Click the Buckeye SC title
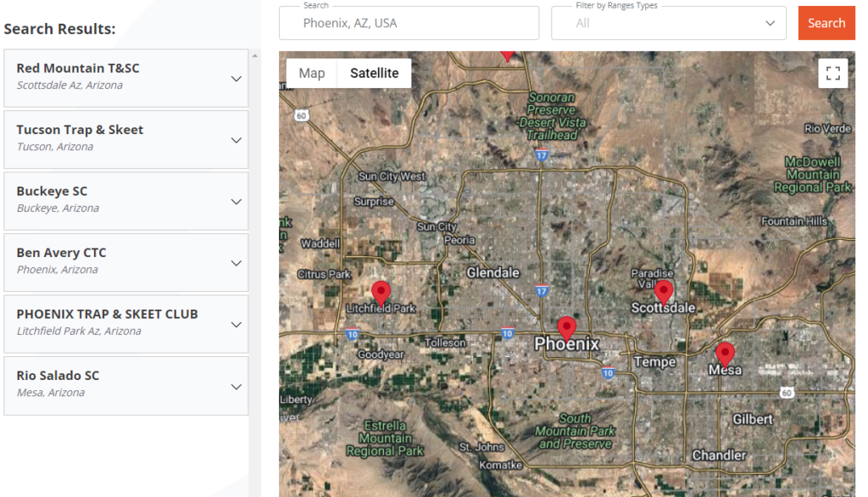This screenshot has width=868, height=497. (x=52, y=191)
